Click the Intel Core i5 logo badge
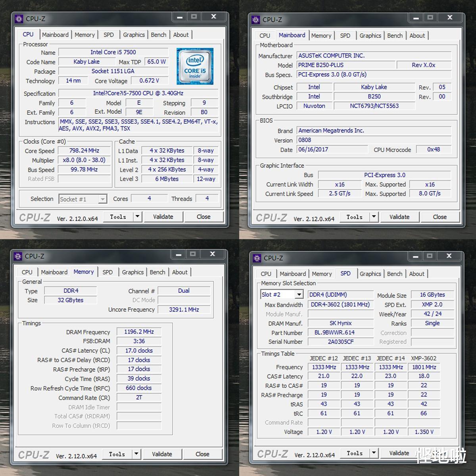The width and height of the screenshot is (476, 476). [x=195, y=66]
